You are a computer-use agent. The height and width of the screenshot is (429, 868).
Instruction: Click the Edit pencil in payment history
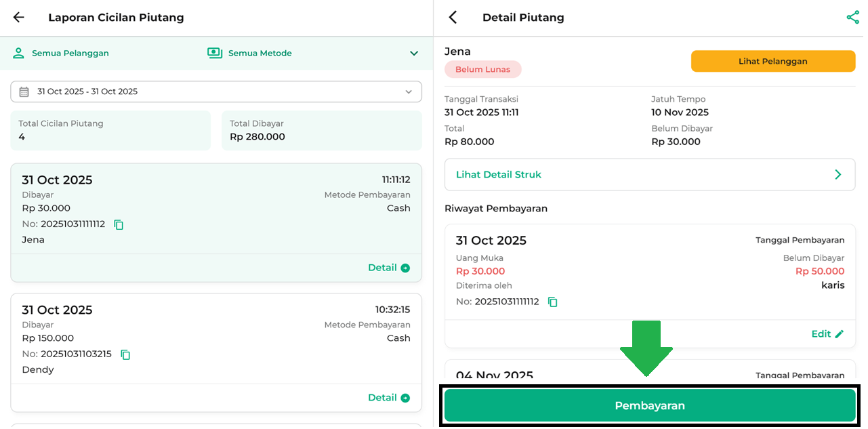point(839,334)
